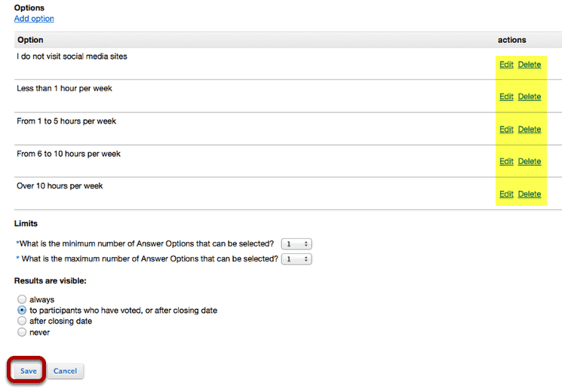The height and width of the screenshot is (392, 562).
Task: Select the 'always' results visibility radio
Action: 22,299
